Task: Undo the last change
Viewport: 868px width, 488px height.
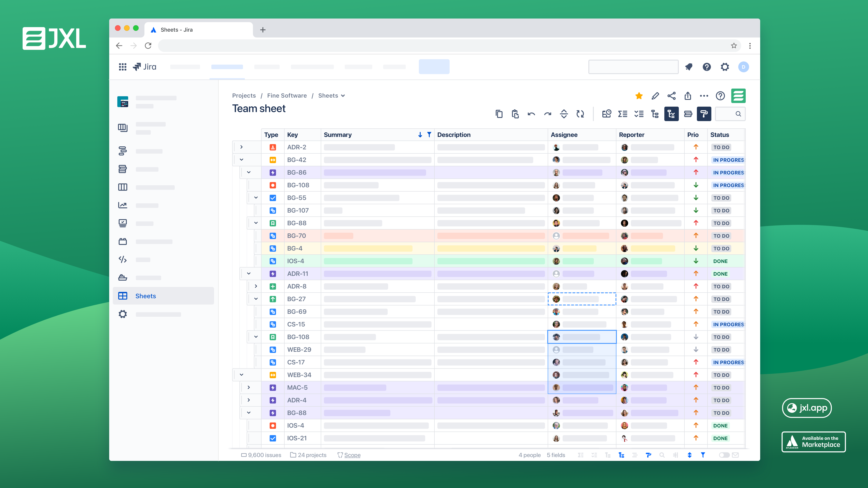Action: (x=531, y=114)
